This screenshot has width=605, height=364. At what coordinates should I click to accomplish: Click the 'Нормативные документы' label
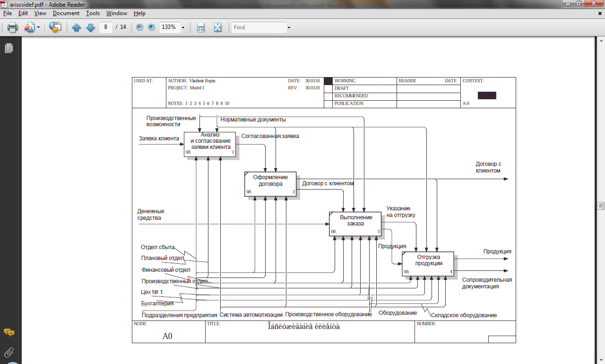253,120
